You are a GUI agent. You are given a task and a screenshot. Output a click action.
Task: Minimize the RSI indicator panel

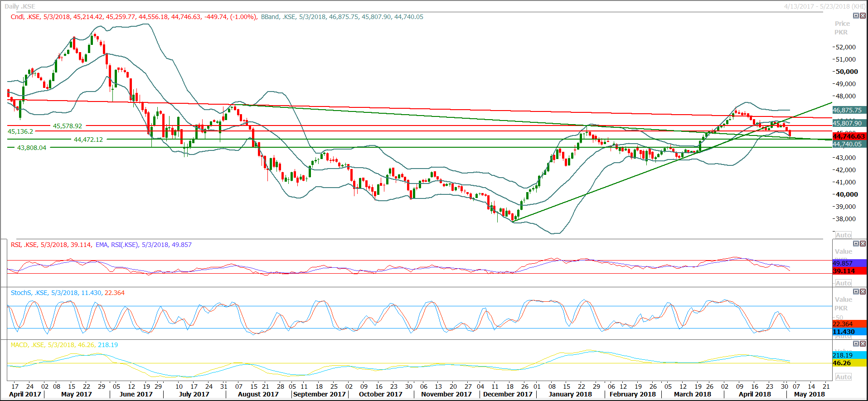pyautogui.click(x=856, y=244)
